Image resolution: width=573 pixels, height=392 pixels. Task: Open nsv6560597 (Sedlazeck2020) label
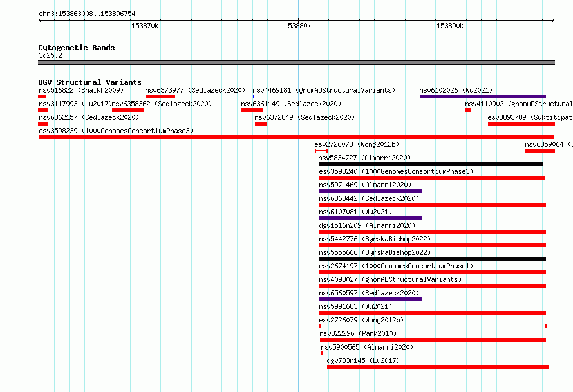369,293
